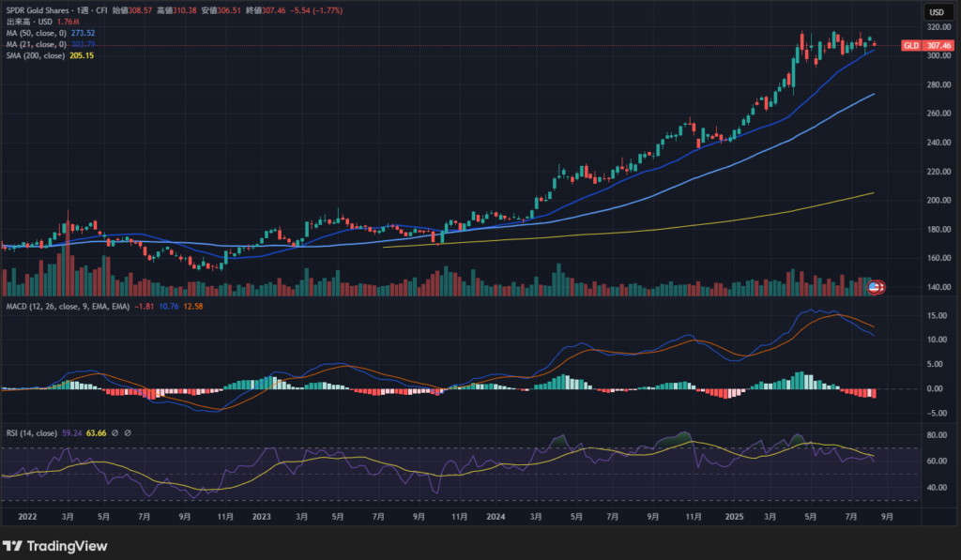
Task: Click the SPDR Gold Shares symbol title
Action: [38, 10]
